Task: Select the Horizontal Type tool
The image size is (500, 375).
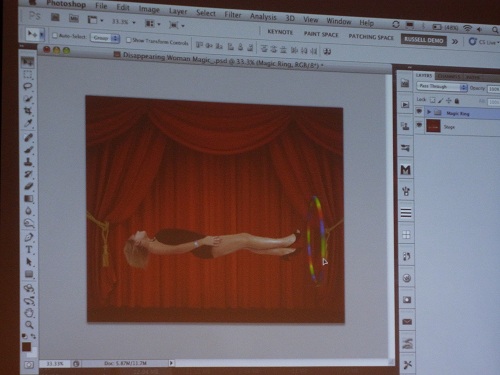Action: (x=29, y=249)
